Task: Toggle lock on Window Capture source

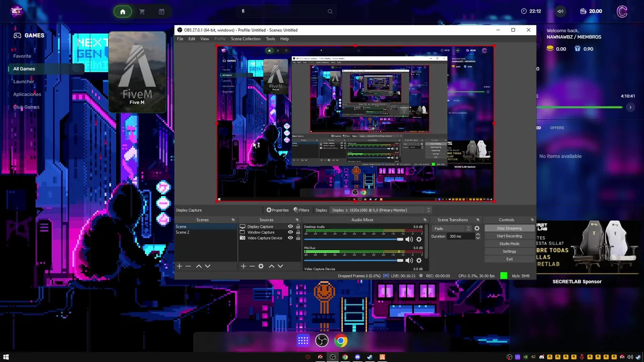Action: point(298,232)
